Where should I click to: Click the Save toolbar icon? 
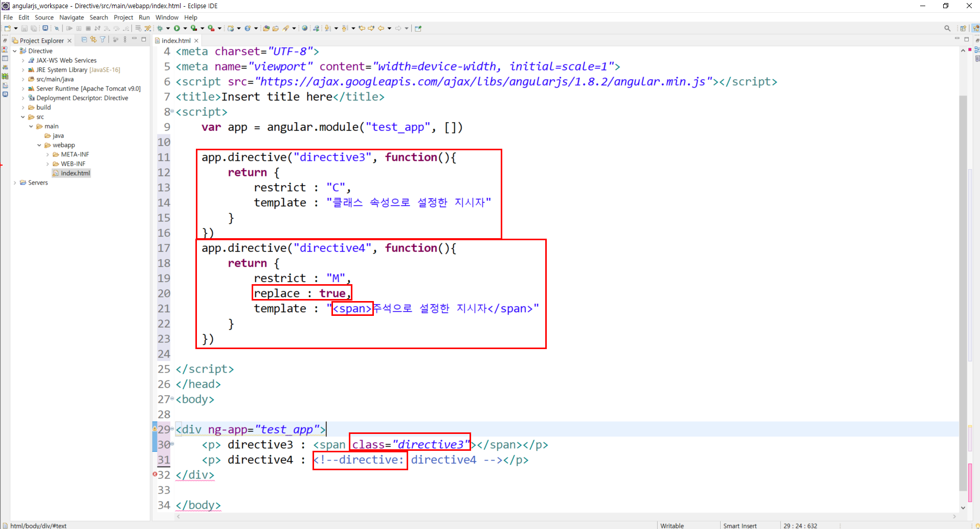coord(24,28)
